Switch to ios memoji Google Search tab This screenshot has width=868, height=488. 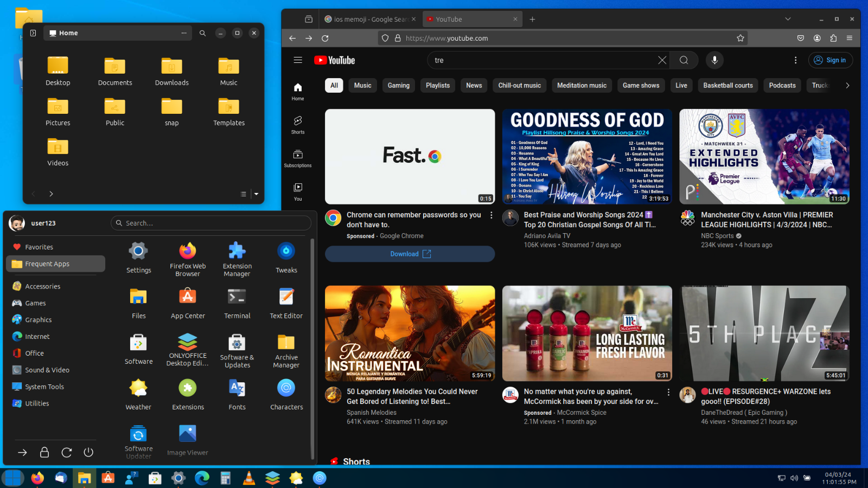pyautogui.click(x=371, y=19)
